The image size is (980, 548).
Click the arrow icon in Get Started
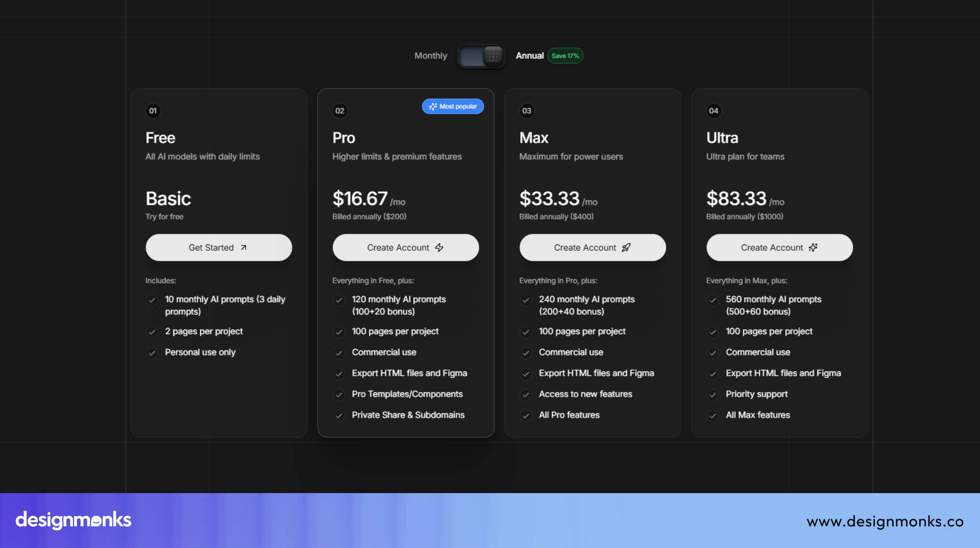click(244, 248)
